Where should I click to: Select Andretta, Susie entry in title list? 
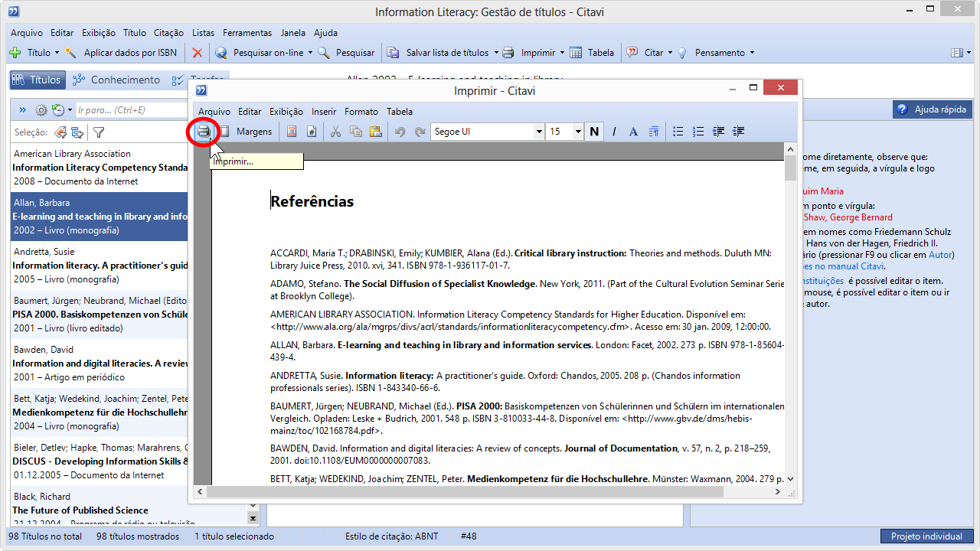tap(100, 266)
